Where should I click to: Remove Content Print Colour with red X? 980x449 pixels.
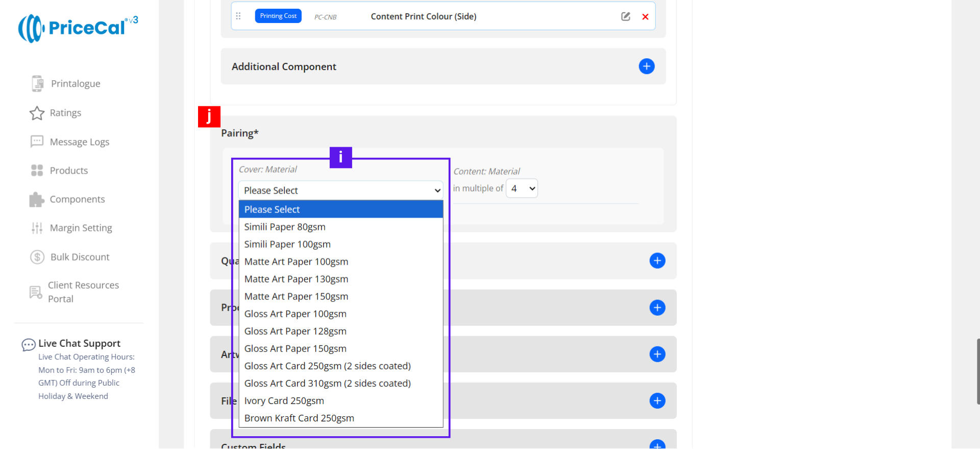(645, 17)
